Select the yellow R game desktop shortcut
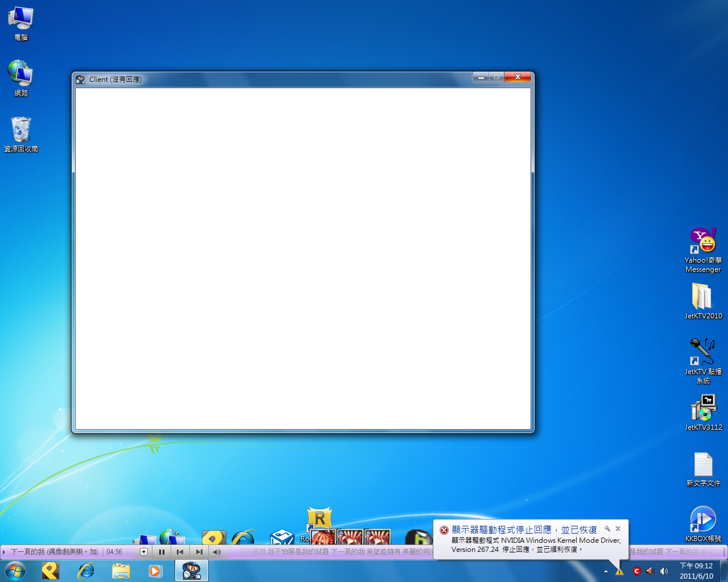 [x=320, y=518]
